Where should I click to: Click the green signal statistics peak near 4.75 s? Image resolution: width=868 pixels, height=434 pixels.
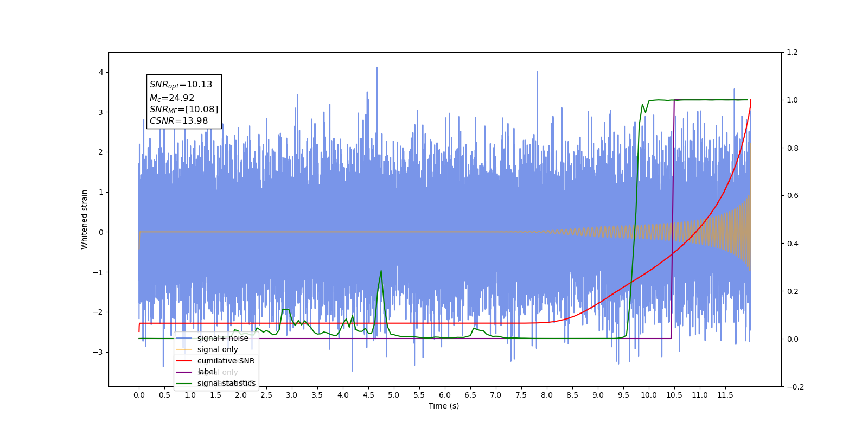pos(381,271)
